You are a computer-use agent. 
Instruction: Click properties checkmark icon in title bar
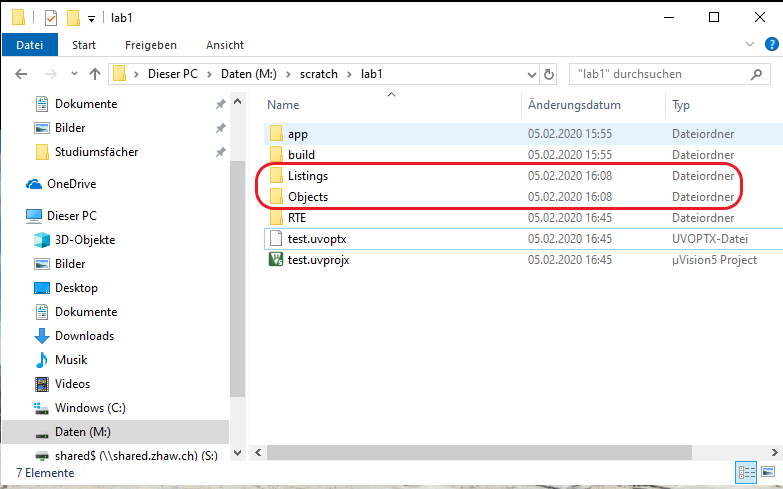pos(49,17)
